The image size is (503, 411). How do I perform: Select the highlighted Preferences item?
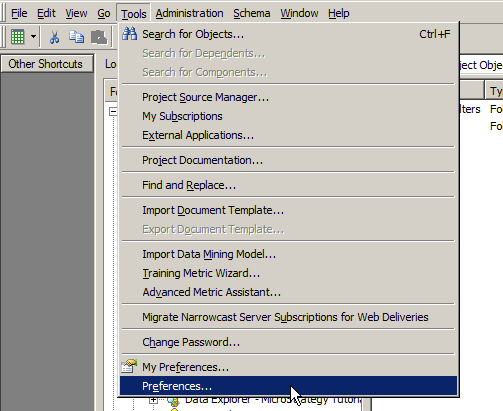(288, 386)
